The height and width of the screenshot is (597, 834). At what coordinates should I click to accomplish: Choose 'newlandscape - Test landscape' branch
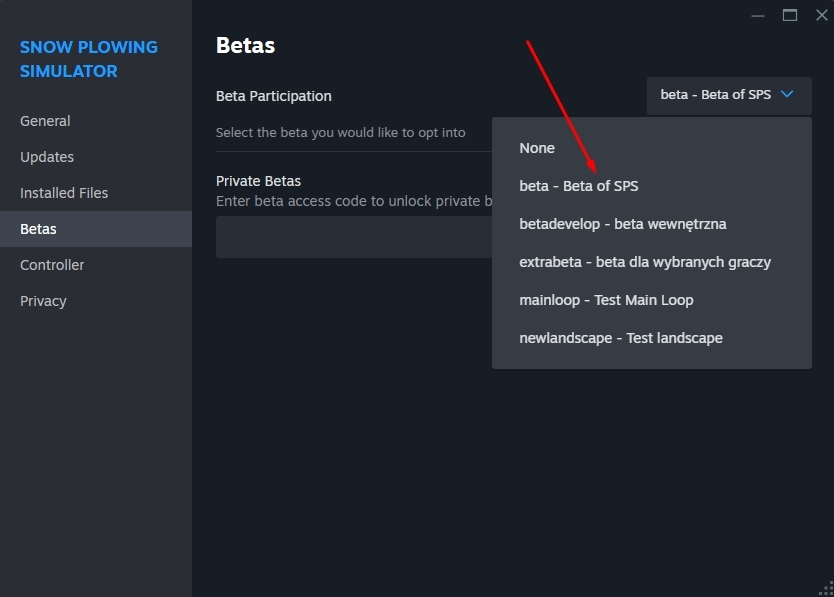[620, 338]
